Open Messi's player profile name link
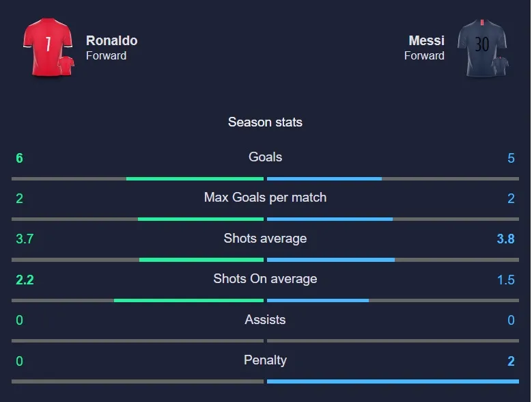 pos(426,40)
